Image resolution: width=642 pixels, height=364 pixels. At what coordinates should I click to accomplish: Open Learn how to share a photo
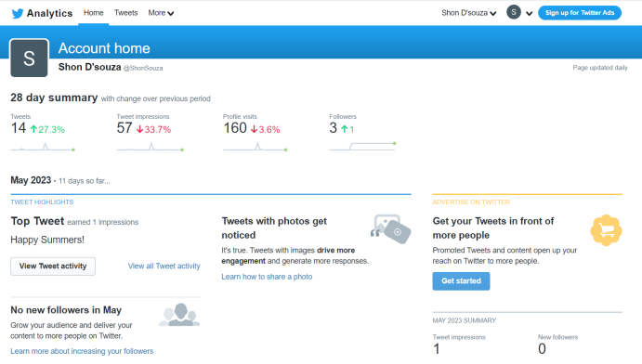coord(267,277)
